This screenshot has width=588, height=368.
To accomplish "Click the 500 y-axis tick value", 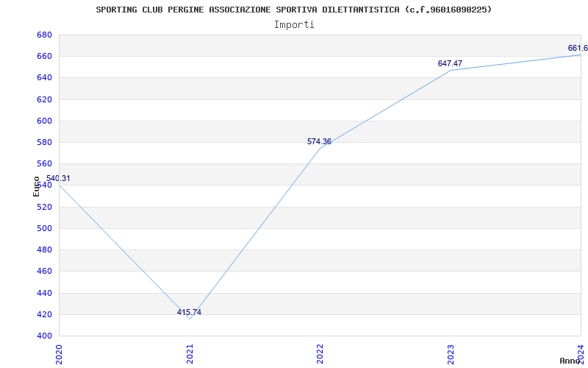I will click(x=44, y=228).
